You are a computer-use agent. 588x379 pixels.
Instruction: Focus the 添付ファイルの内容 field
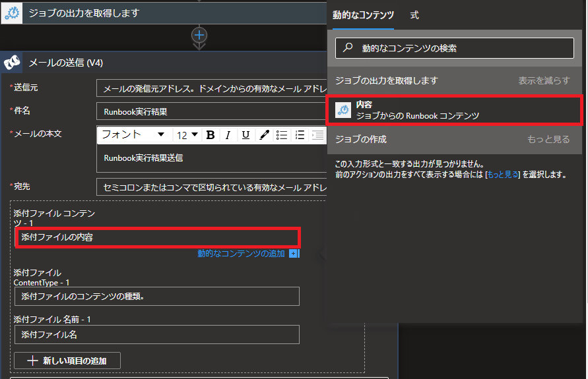click(157, 237)
